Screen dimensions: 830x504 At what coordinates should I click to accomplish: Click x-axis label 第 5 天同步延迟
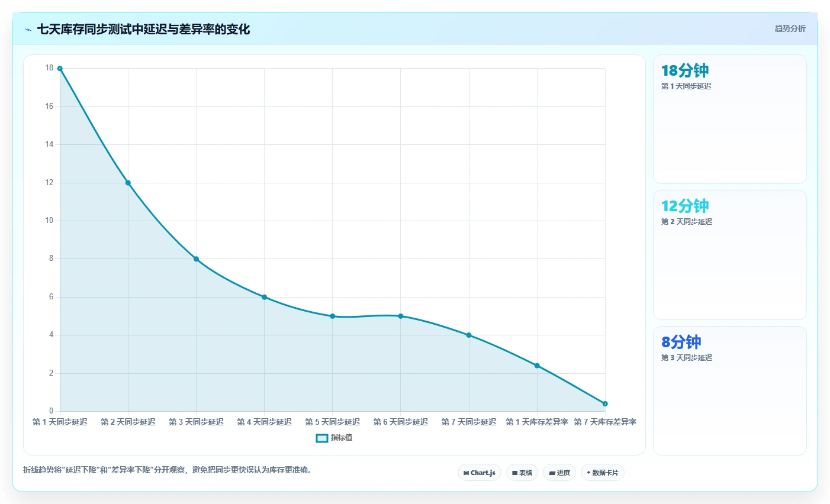pos(333,422)
